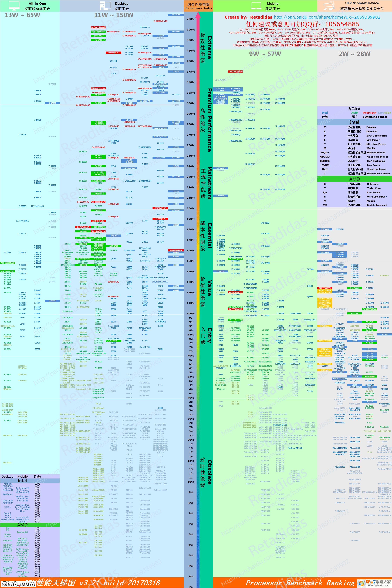Select the Performance Index header
Viewport: 392px width, 588px height.
coord(198,6)
